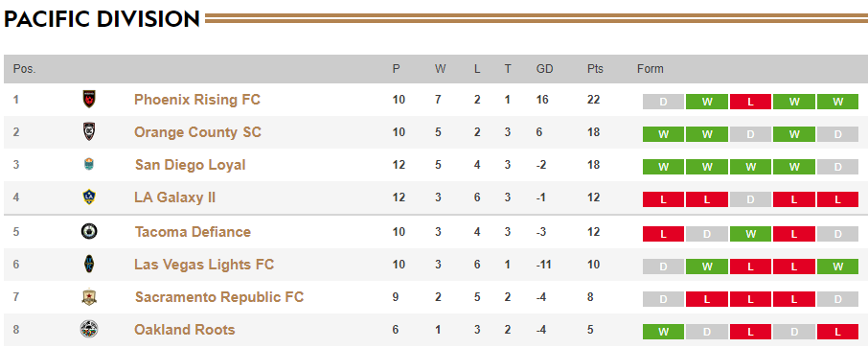Viewport: 868px width, 348px height.
Task: Click the Phoenix Rising FC team crest
Action: pos(88,100)
